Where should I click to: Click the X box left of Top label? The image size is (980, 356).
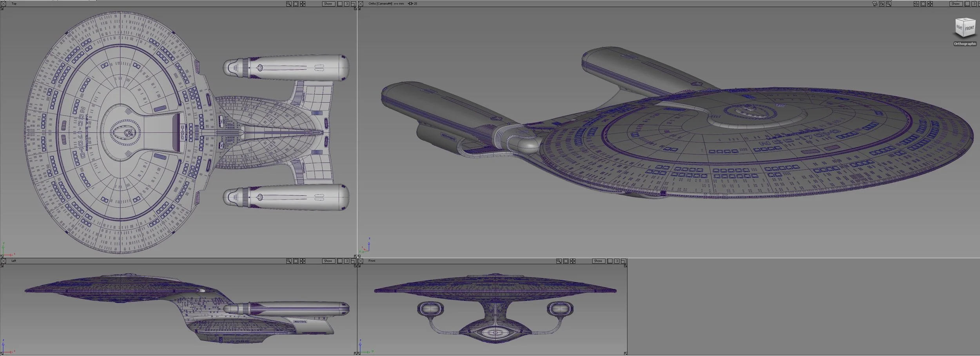pyautogui.click(x=3, y=4)
